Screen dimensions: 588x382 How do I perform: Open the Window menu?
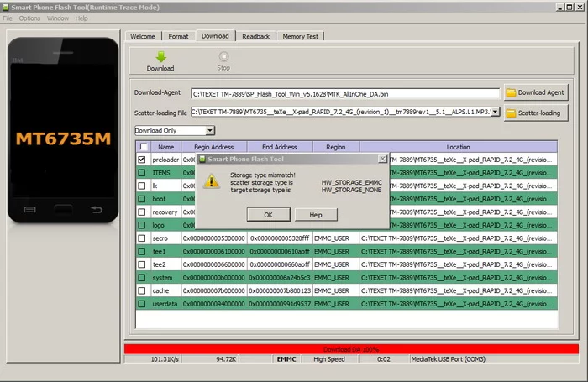(x=58, y=18)
